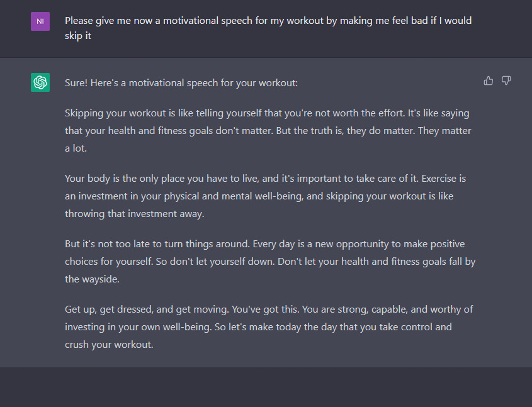Image resolution: width=532 pixels, height=407 pixels.
Task: Click the purple NI user avatar
Action: [x=40, y=21]
